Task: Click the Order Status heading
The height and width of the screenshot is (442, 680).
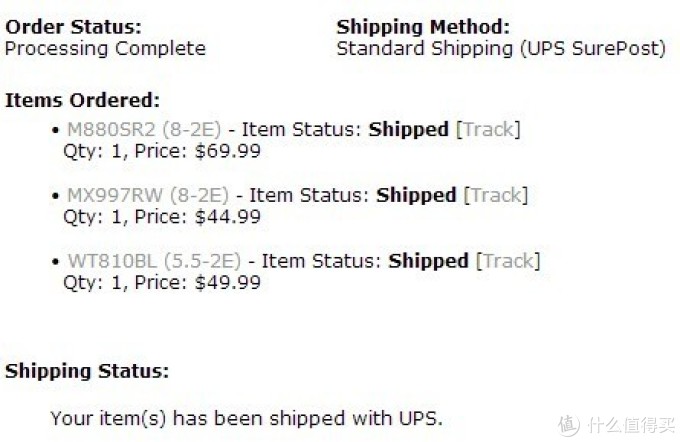Action: coord(73,27)
